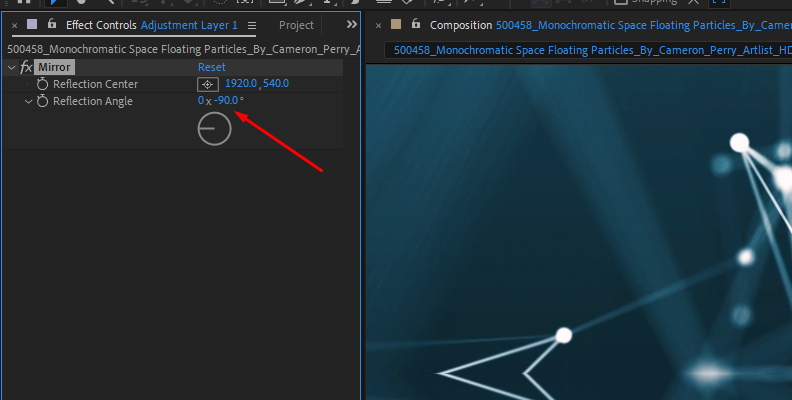Viewport: 792px width, 400px height.
Task: Close the Composition panel tab
Action: click(378, 25)
